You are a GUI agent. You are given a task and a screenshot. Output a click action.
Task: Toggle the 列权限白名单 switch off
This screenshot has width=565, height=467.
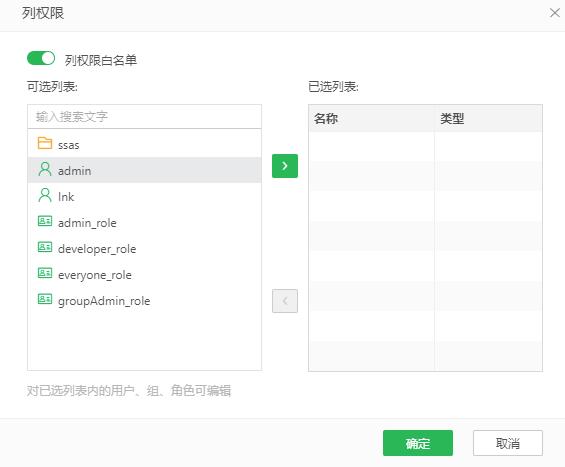[41, 58]
